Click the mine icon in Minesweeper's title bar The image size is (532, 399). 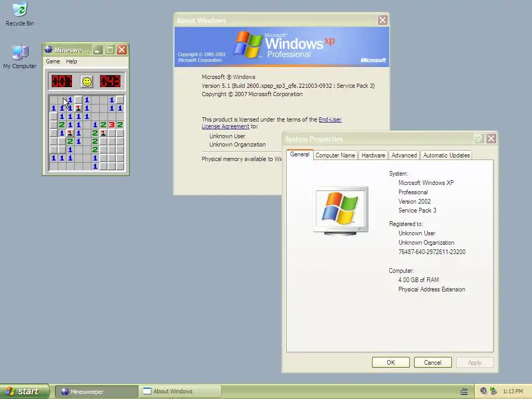point(48,50)
